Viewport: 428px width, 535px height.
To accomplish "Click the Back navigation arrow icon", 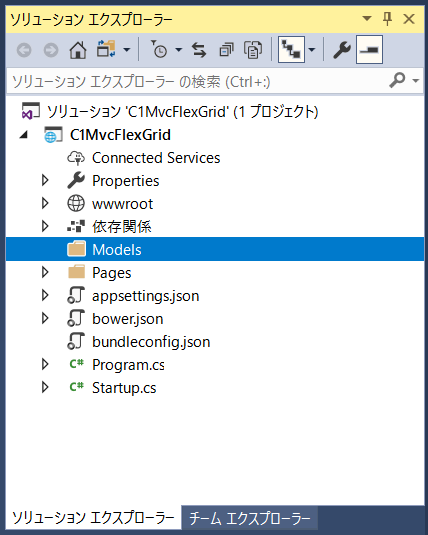I will [x=24, y=50].
